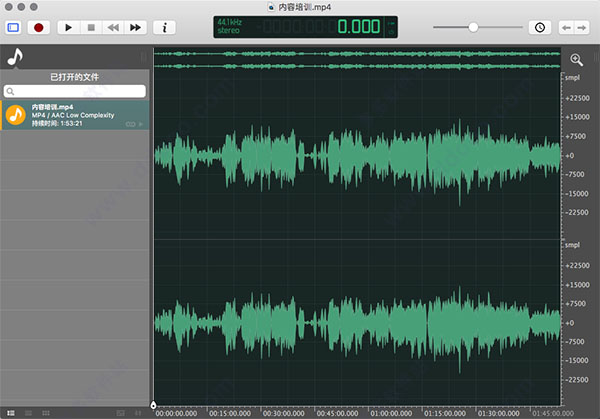Open the clock history button
This screenshot has height=419, width=600.
tap(540, 28)
